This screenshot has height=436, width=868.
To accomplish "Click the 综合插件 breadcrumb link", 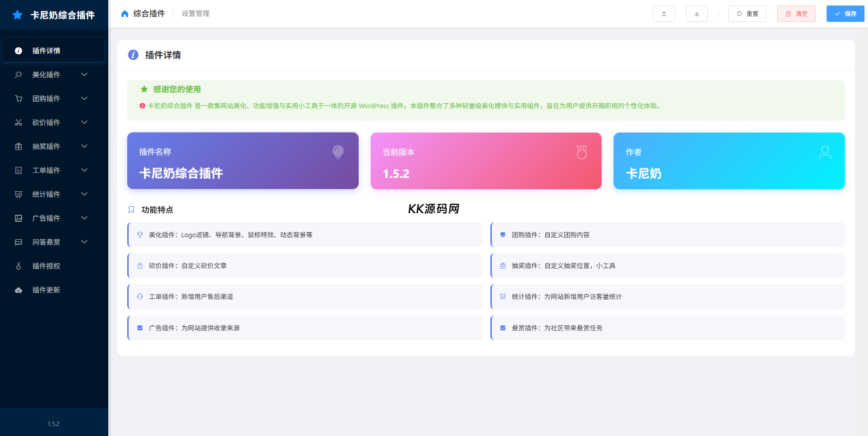I will [x=149, y=14].
